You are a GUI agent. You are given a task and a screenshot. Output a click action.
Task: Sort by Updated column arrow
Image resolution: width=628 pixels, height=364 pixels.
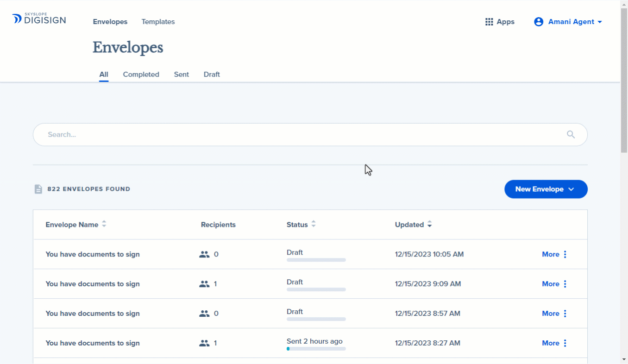[430, 224]
